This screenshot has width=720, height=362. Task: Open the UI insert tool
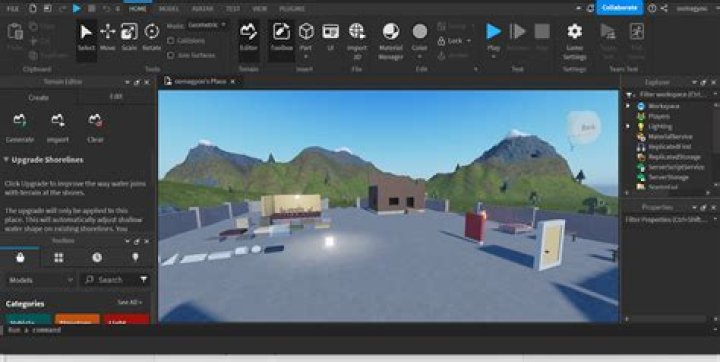330,37
